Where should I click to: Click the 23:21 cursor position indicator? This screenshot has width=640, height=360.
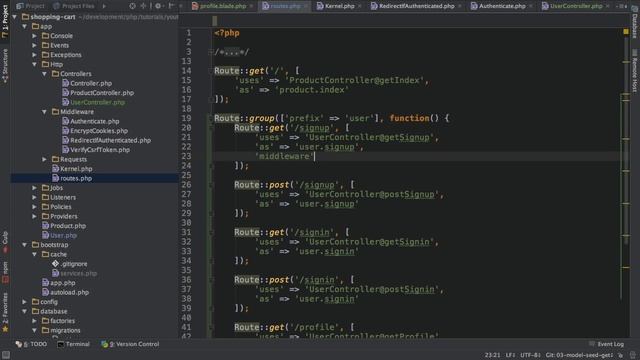[x=492, y=355]
